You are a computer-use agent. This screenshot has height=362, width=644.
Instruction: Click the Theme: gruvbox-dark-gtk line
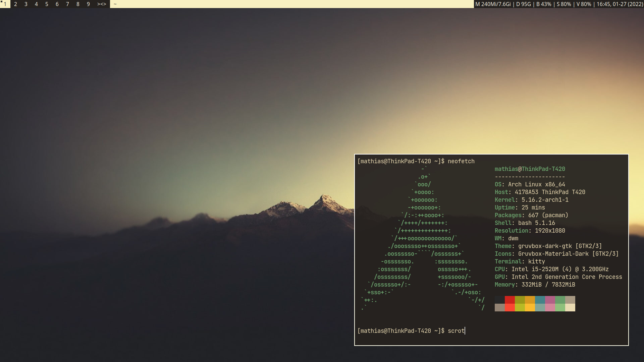548,246
